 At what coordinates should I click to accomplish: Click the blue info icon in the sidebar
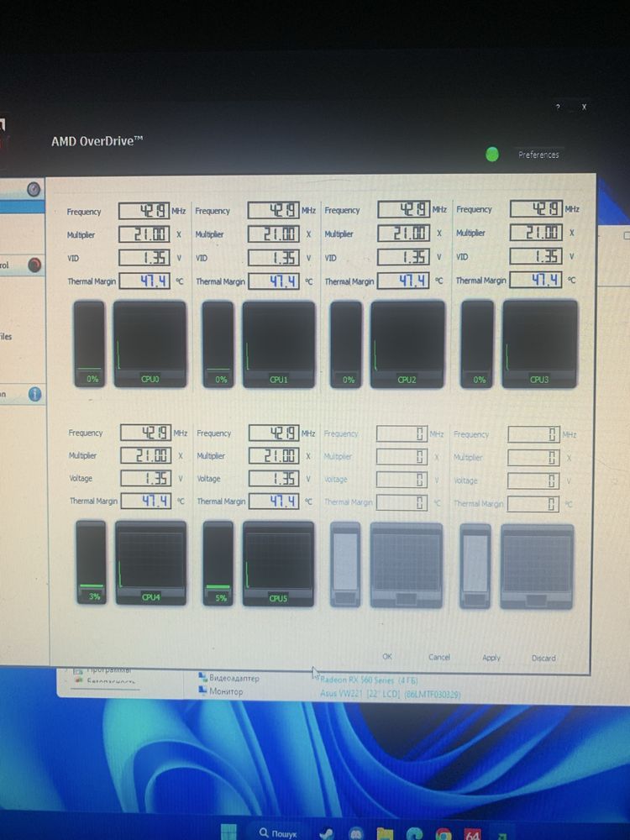point(34,394)
